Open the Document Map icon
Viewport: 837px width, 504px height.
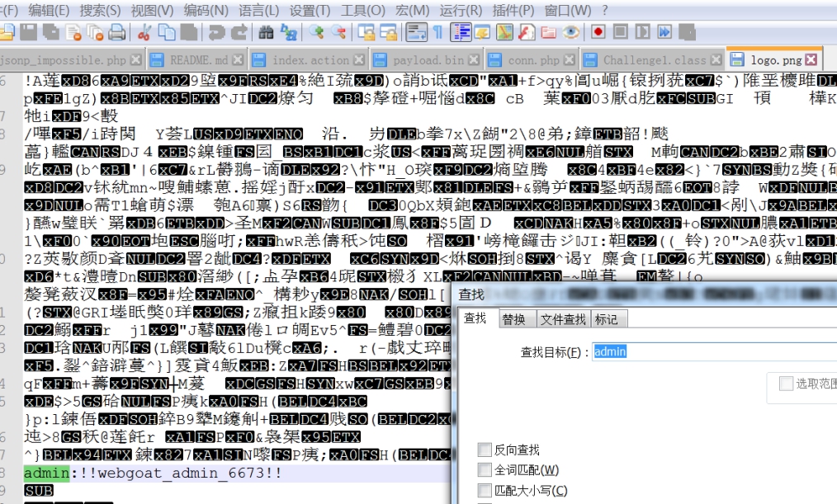504,32
